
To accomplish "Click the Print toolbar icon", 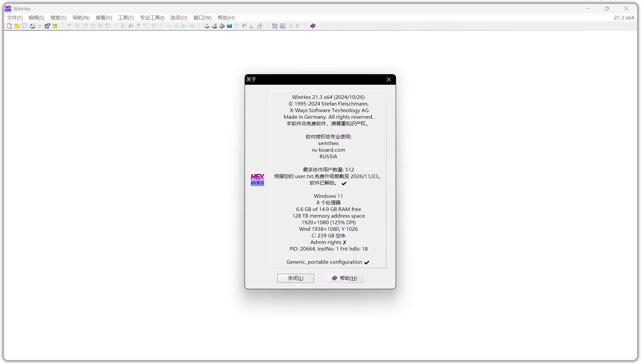I will pos(32,26).
